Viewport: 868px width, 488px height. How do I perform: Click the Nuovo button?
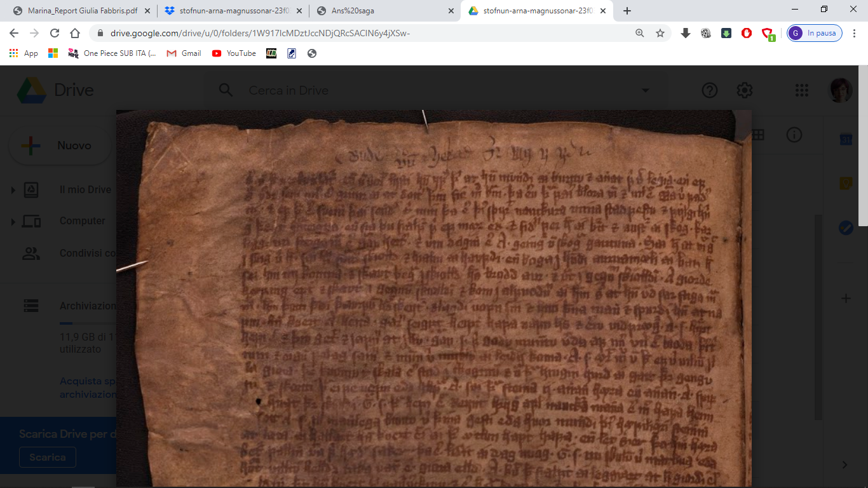click(x=60, y=146)
